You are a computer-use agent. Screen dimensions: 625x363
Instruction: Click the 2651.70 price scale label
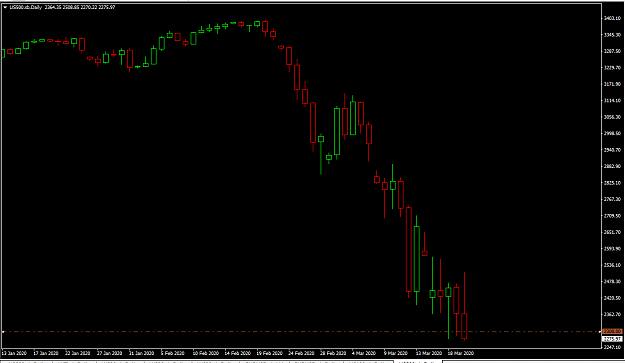click(x=613, y=232)
